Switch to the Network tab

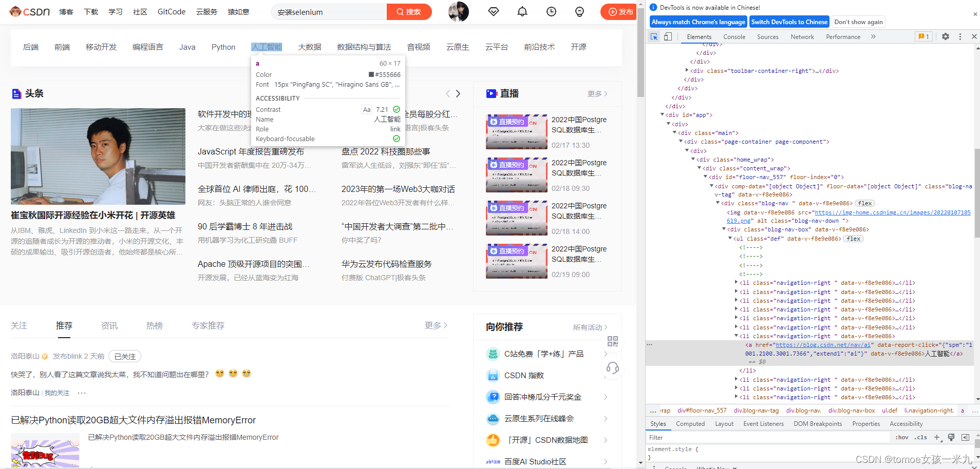(x=802, y=37)
